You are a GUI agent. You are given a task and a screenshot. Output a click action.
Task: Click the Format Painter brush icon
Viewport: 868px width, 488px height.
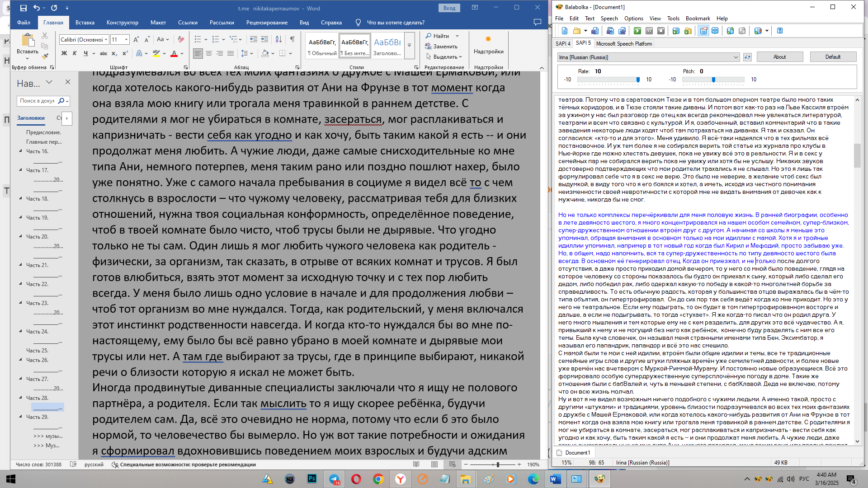click(x=44, y=56)
